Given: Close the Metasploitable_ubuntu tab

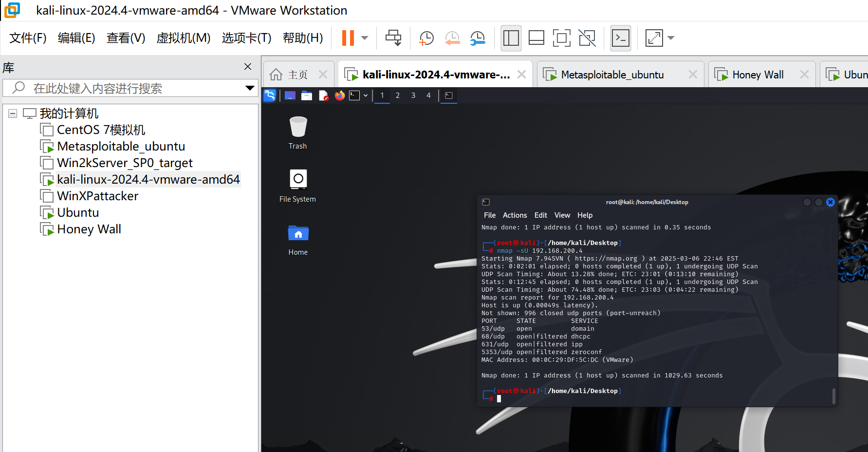Looking at the screenshot, I should point(693,75).
